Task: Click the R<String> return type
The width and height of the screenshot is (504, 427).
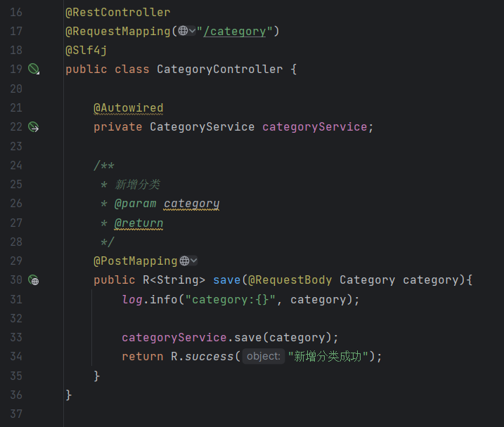Action: [x=174, y=280]
